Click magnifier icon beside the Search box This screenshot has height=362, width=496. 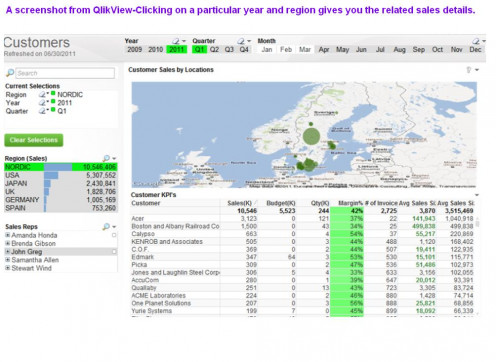(x=10, y=73)
